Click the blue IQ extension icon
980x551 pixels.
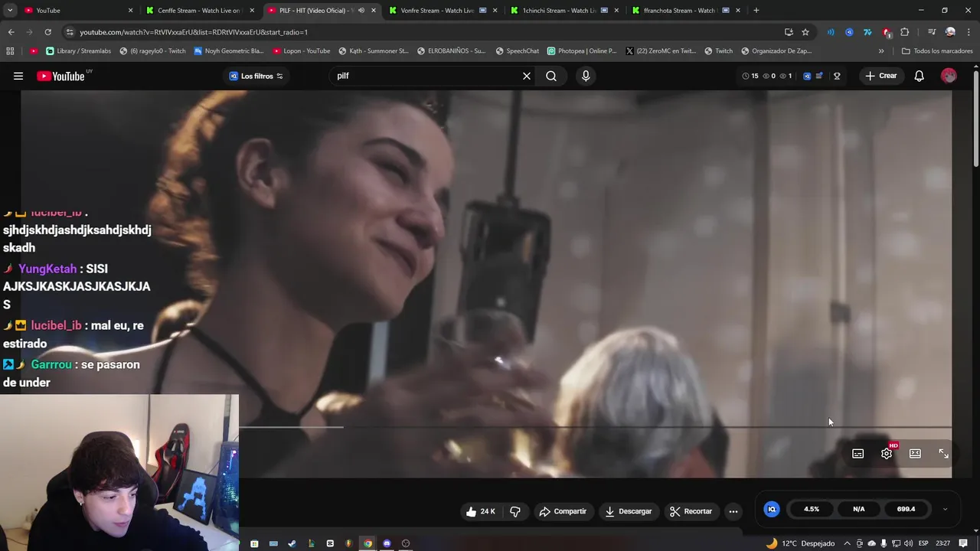coord(772,509)
